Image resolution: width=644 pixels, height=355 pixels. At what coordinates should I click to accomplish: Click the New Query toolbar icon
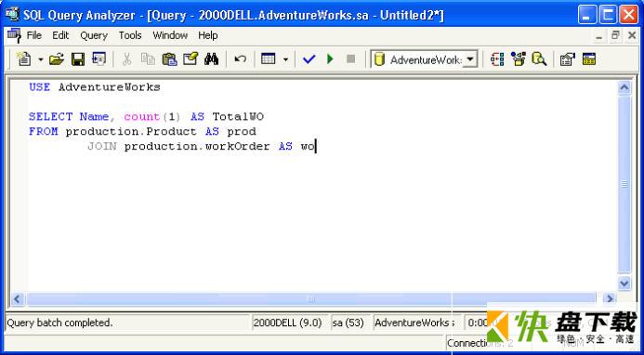coord(24,59)
